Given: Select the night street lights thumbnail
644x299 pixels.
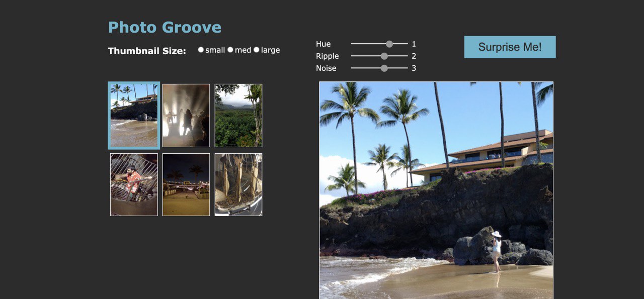Looking at the screenshot, I should tap(186, 184).
